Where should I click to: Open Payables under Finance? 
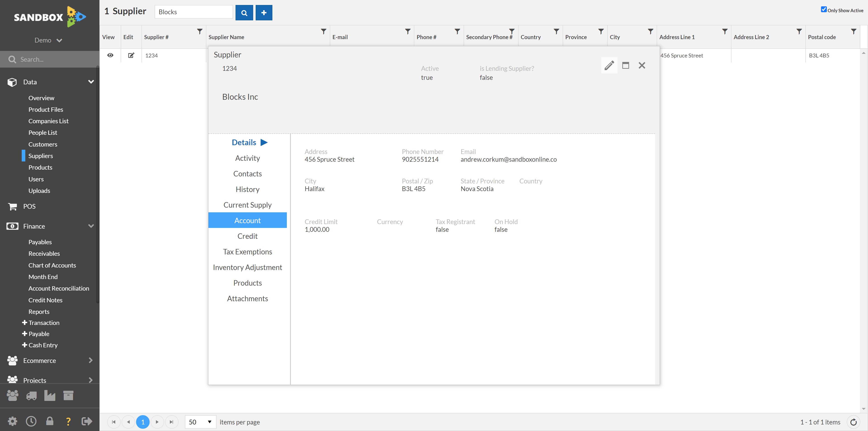(x=40, y=242)
